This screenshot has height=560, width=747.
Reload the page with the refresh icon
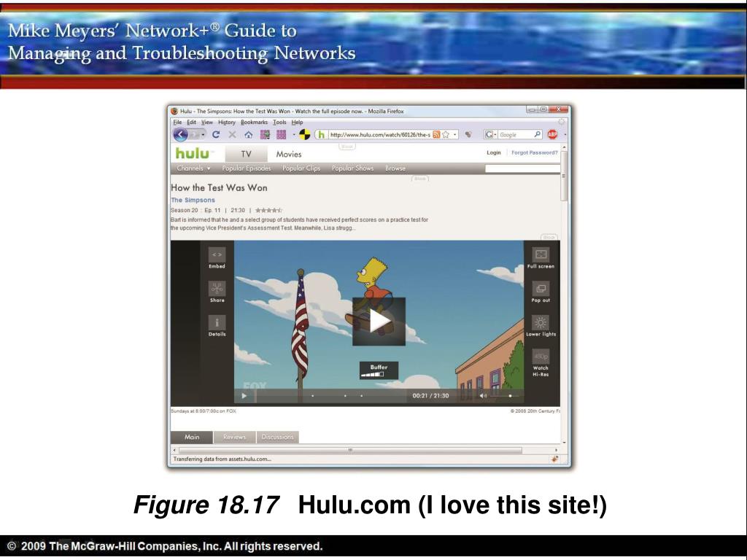[216, 135]
